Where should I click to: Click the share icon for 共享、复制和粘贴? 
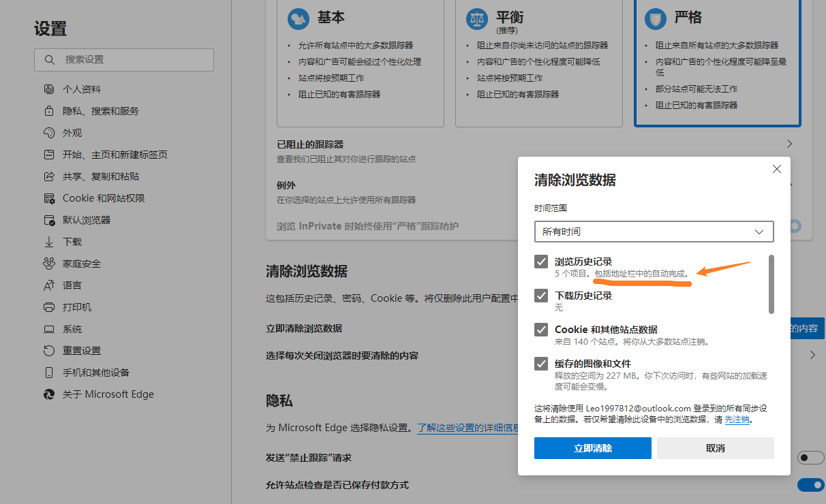click(x=49, y=176)
